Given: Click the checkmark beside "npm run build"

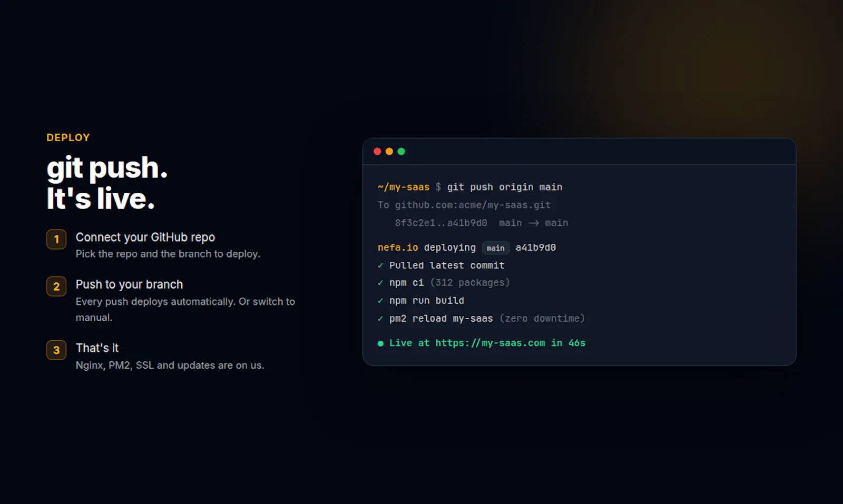Looking at the screenshot, I should pyautogui.click(x=380, y=301).
